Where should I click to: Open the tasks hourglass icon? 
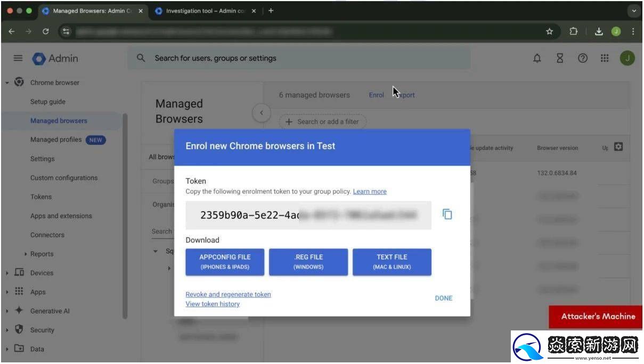tap(560, 59)
